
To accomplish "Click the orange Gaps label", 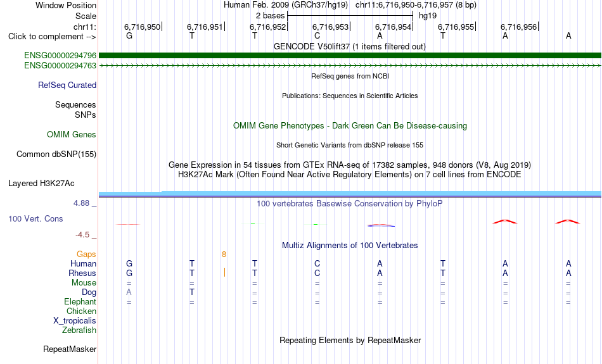I will tap(86, 254).
